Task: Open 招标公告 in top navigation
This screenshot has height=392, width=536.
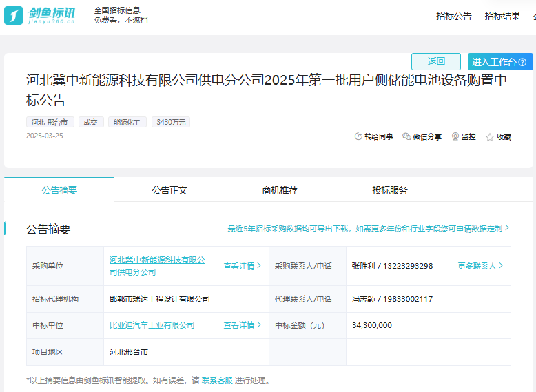Action: pyautogui.click(x=454, y=16)
